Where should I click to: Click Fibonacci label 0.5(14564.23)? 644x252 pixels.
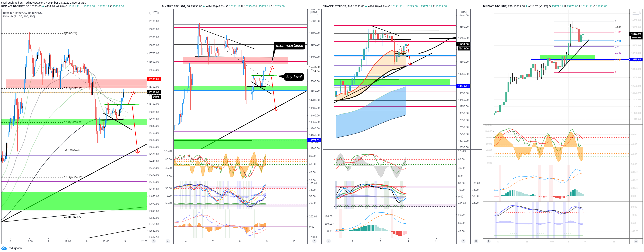coord(71,150)
